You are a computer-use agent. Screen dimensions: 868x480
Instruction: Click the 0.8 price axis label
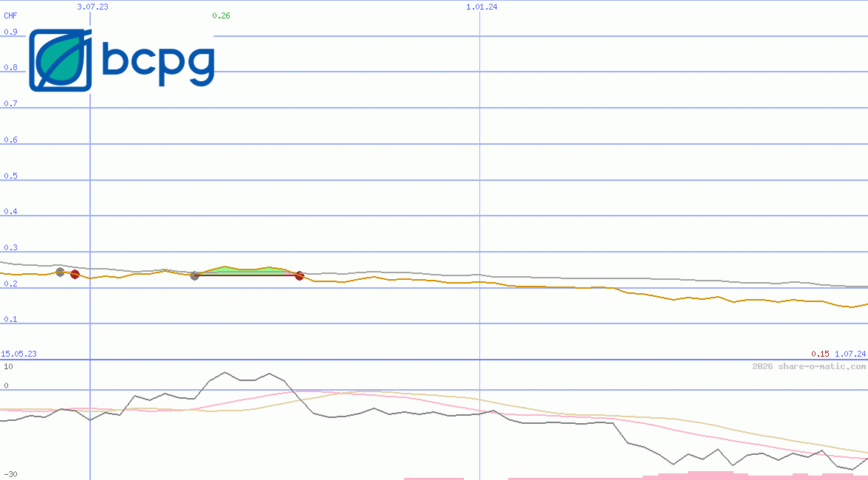click(10, 67)
